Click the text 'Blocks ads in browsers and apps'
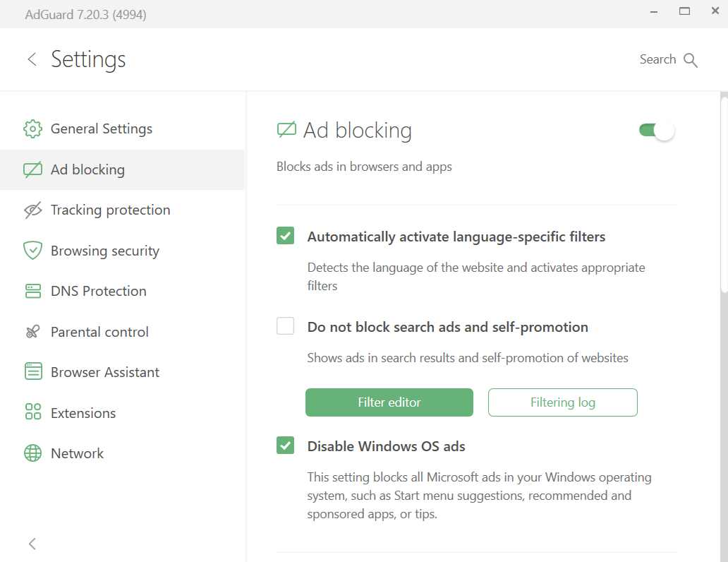This screenshot has width=728, height=562. [364, 167]
